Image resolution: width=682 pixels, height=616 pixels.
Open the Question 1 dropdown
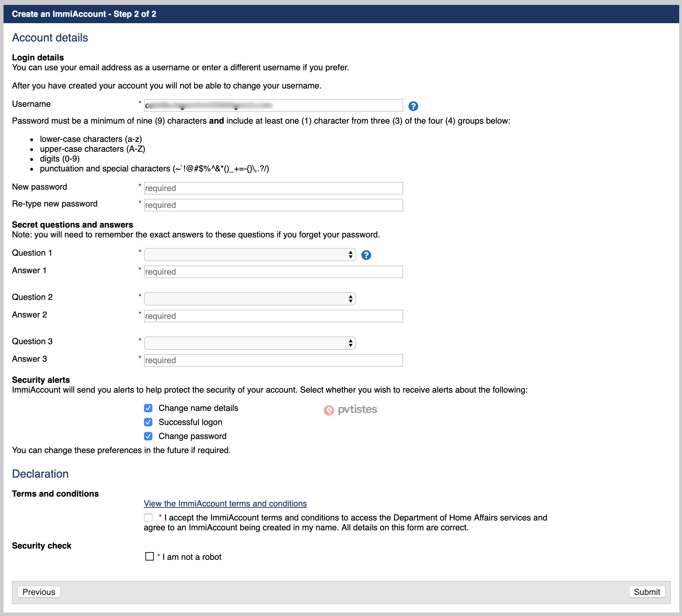coord(250,255)
